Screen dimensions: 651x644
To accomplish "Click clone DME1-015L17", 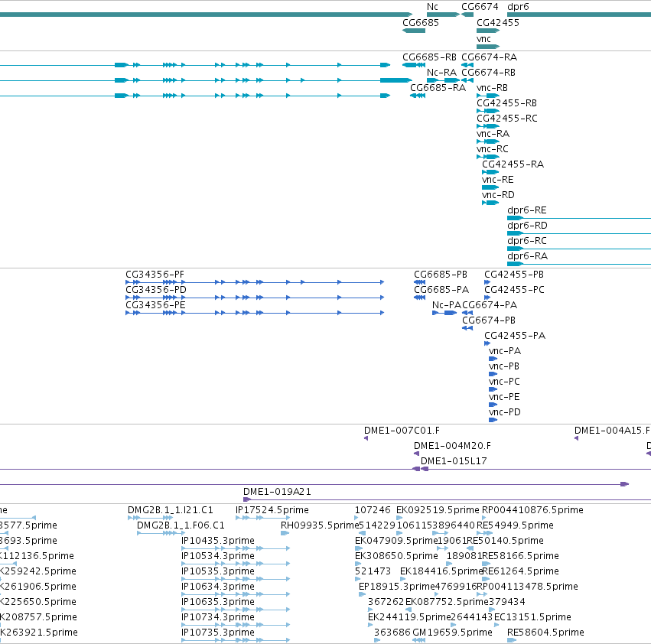I will (x=454, y=462).
